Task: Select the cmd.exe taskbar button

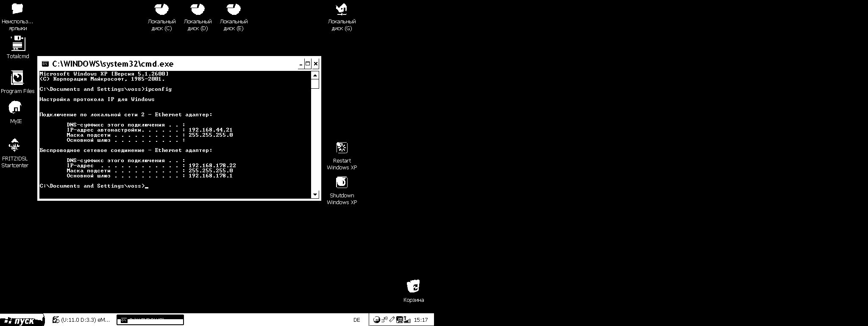Action: click(x=150, y=320)
